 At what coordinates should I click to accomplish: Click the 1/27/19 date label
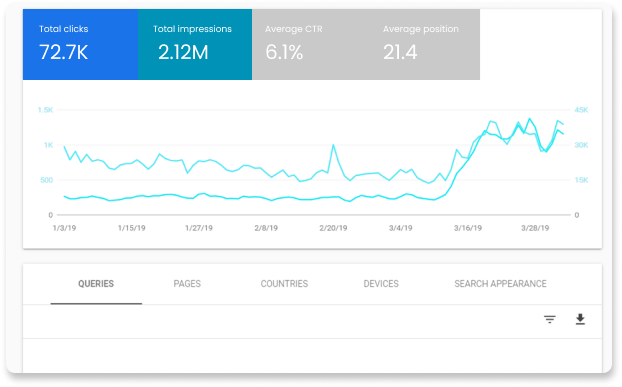(199, 228)
